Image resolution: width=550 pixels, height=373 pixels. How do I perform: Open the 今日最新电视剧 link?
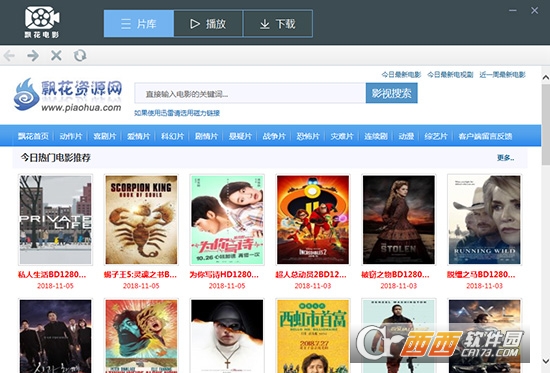pyautogui.click(x=450, y=75)
